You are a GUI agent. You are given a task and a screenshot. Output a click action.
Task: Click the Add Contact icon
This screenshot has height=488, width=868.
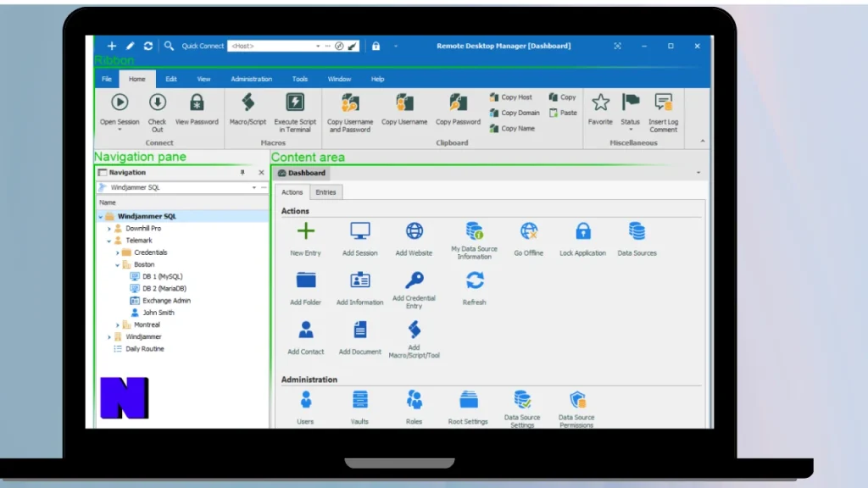(305, 330)
